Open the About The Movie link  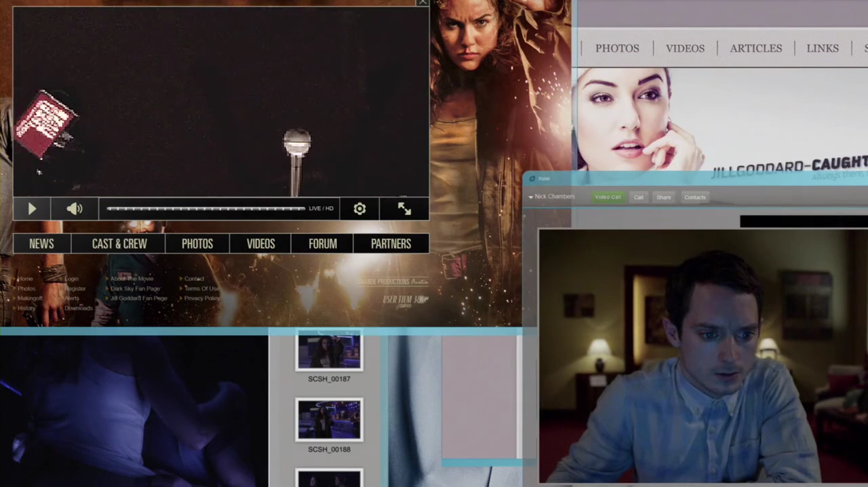132,279
